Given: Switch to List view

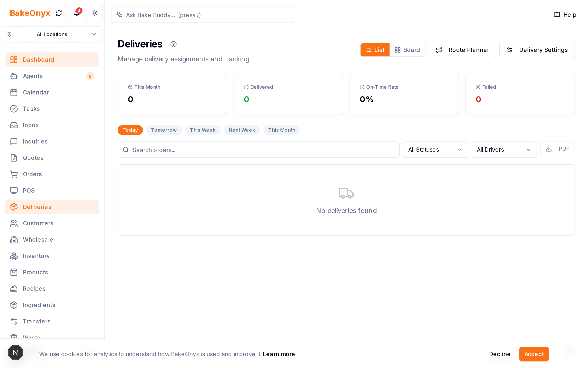Looking at the screenshot, I should pyautogui.click(x=375, y=50).
